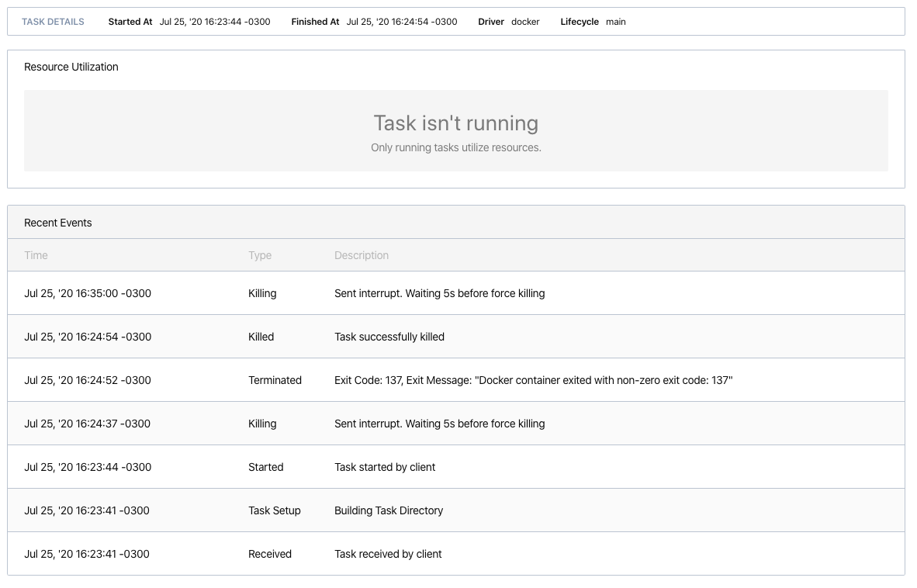Image resolution: width=917 pixels, height=588 pixels.
Task: Click the Type column header
Action: pos(260,255)
